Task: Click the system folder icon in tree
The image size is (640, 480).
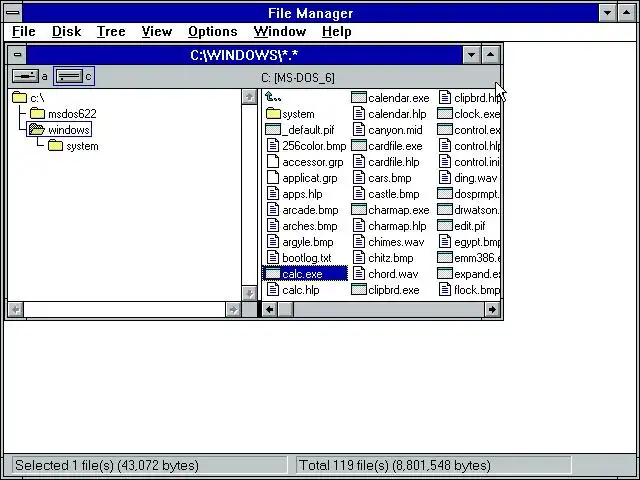Action: tap(55, 146)
